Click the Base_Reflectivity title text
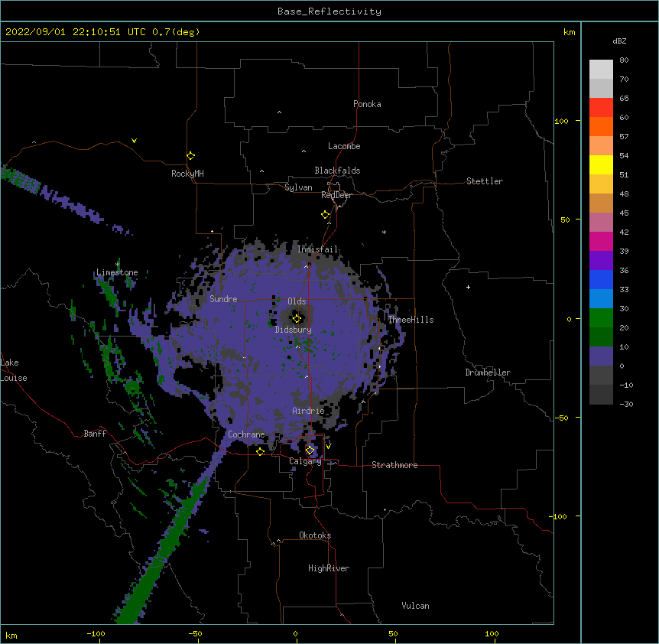The image size is (659, 644). coord(329,11)
